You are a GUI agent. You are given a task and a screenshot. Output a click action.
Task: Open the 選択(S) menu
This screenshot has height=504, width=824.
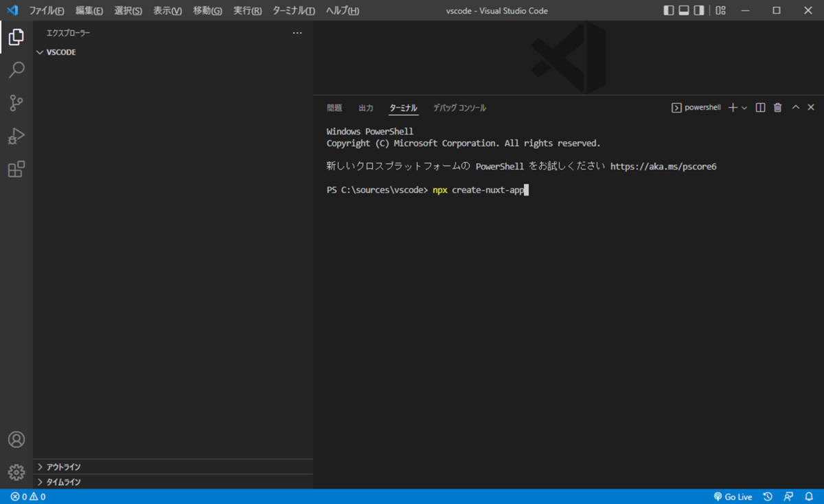[128, 10]
